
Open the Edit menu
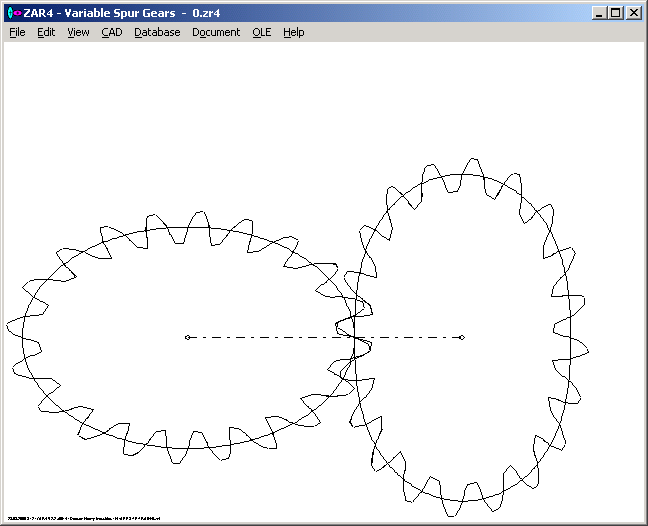click(x=46, y=32)
